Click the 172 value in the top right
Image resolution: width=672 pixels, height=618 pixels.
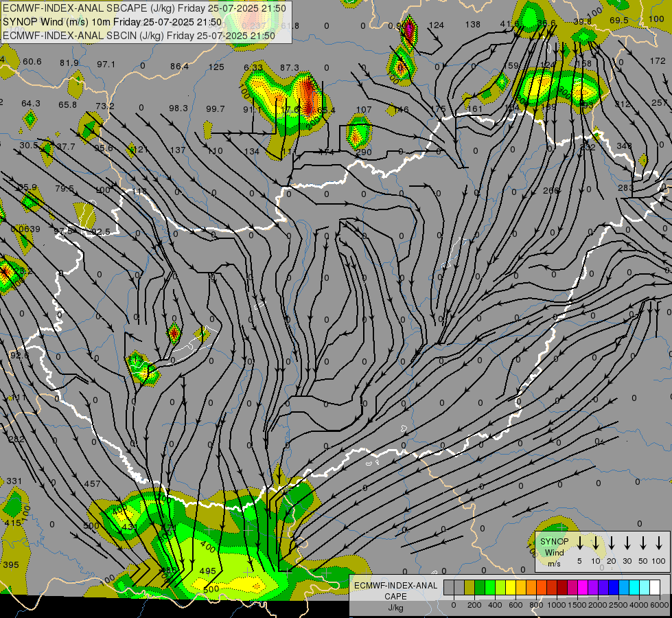point(658,61)
